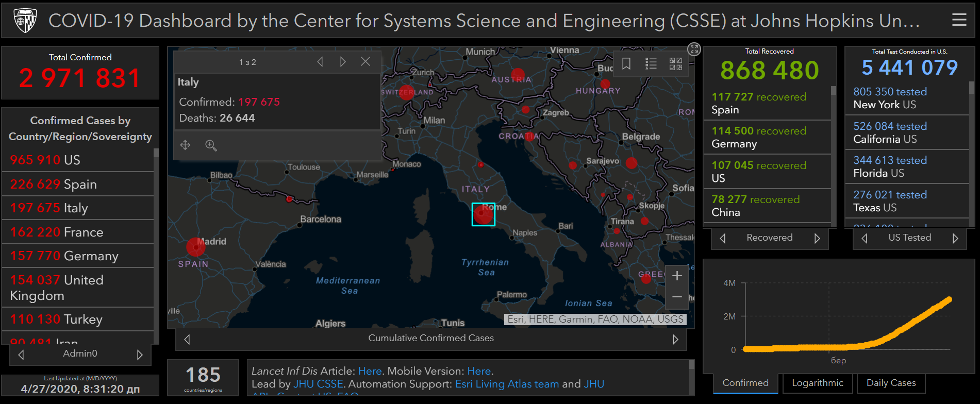Image resolution: width=980 pixels, height=404 pixels.
Task: Click the Johns Hopkins shield logo
Action: coord(25,21)
